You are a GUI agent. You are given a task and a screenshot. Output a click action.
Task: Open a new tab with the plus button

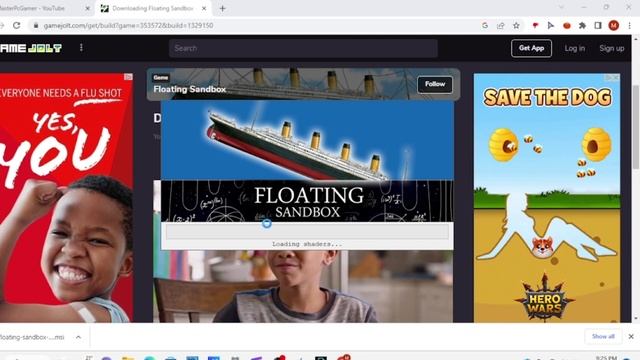coord(222,8)
